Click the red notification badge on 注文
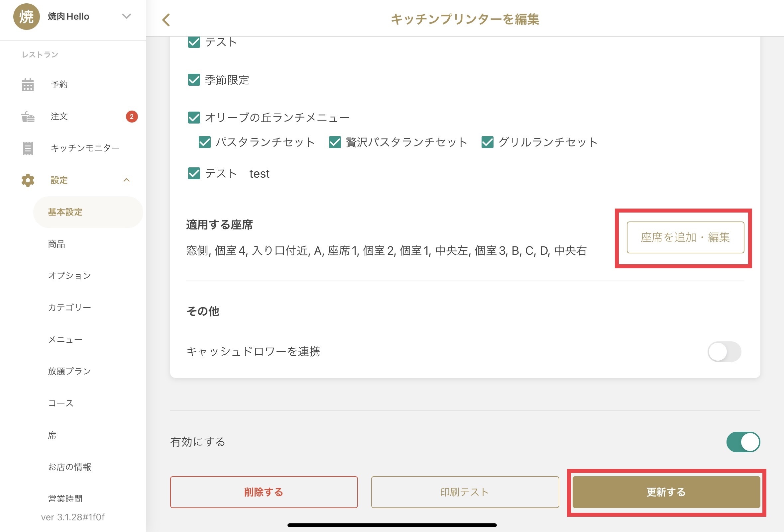 point(132,117)
